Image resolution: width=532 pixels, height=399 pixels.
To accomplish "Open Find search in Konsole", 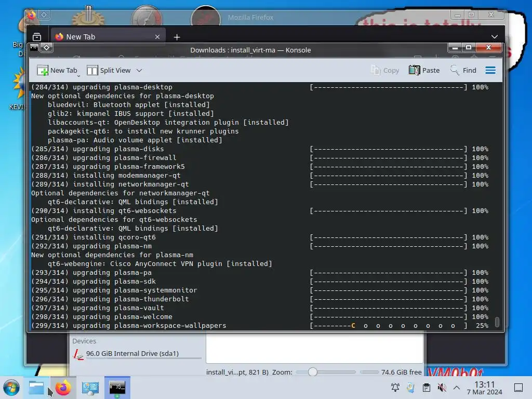I will [x=463, y=70].
